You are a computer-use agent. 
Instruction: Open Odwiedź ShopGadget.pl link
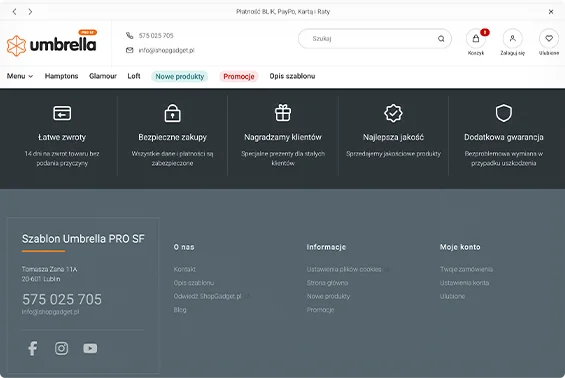pos(208,296)
